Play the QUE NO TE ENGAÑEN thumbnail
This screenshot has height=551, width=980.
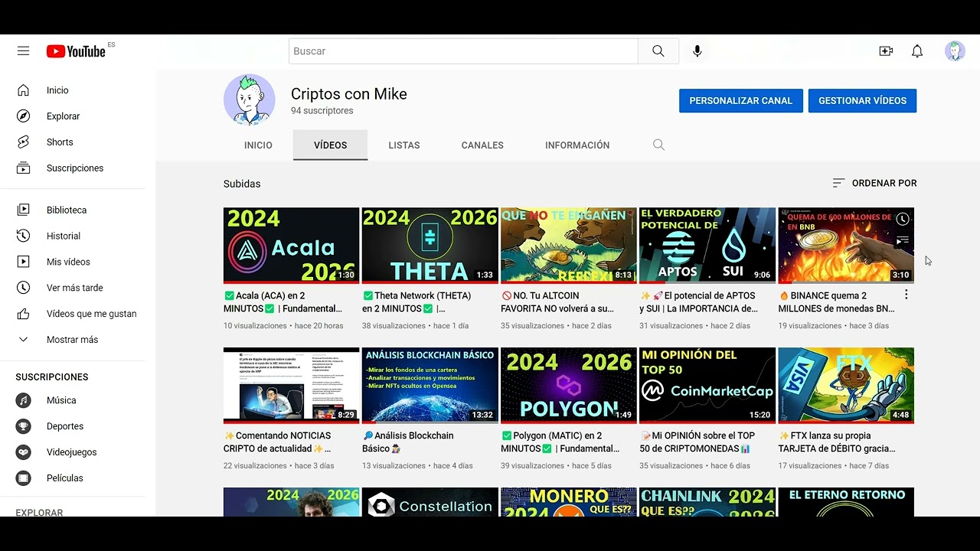tap(569, 245)
